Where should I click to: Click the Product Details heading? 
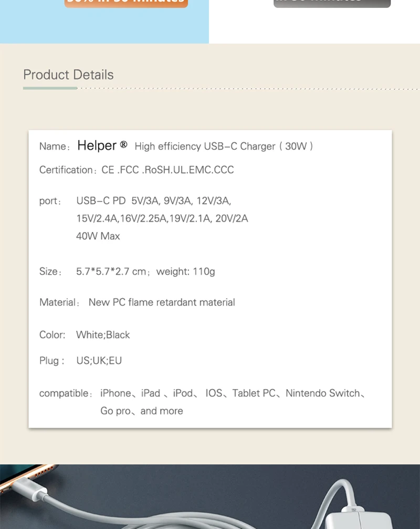pyautogui.click(x=68, y=75)
